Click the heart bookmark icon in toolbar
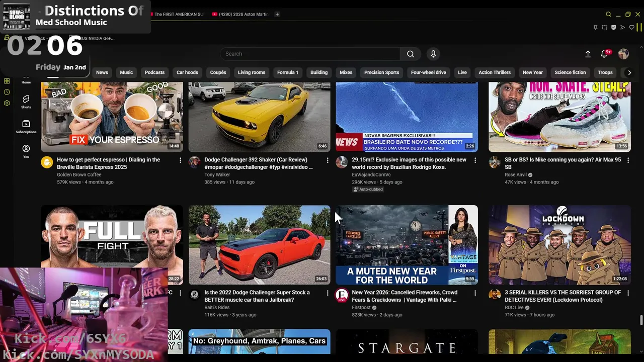This screenshot has height=362, width=644. (x=631, y=27)
